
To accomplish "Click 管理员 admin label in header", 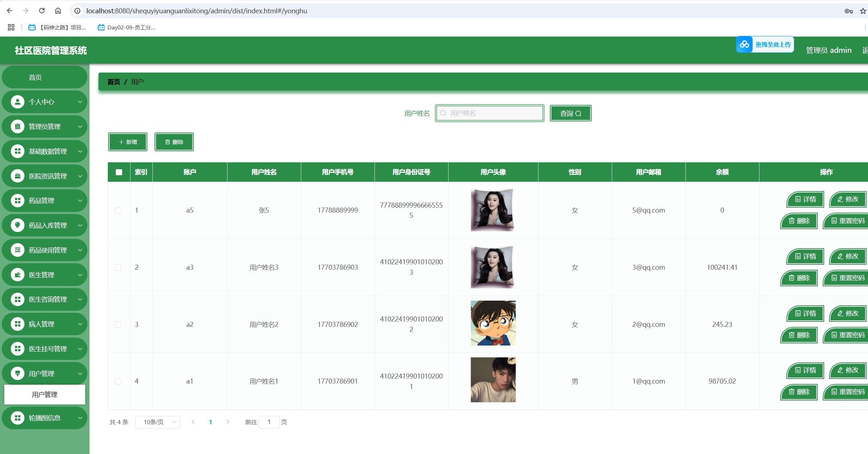I will click(x=828, y=50).
